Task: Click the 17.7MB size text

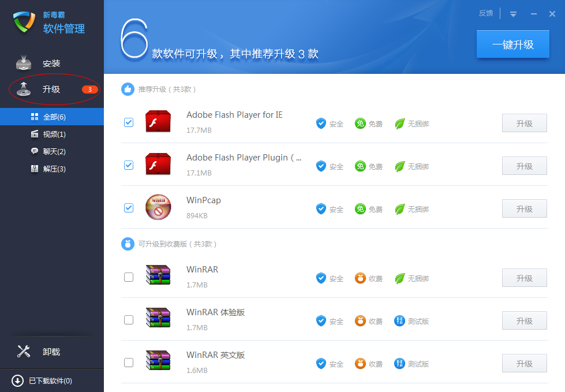Action: (x=199, y=130)
